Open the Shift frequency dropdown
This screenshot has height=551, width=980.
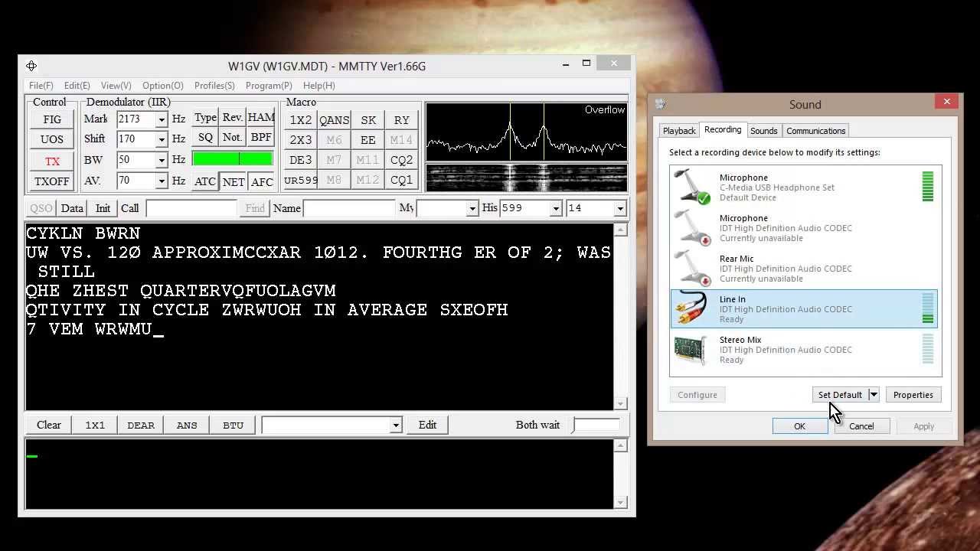161,139
